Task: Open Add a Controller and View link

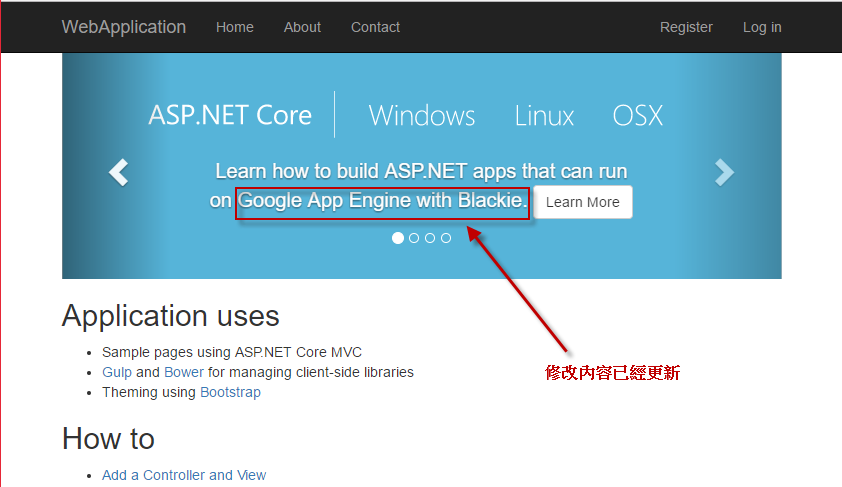Action: point(184,475)
